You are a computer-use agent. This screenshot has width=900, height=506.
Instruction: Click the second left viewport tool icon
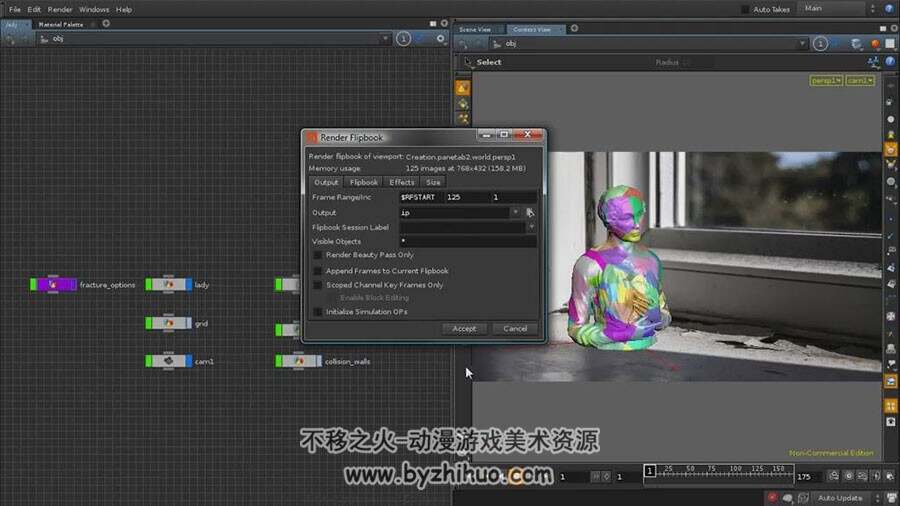click(x=463, y=104)
